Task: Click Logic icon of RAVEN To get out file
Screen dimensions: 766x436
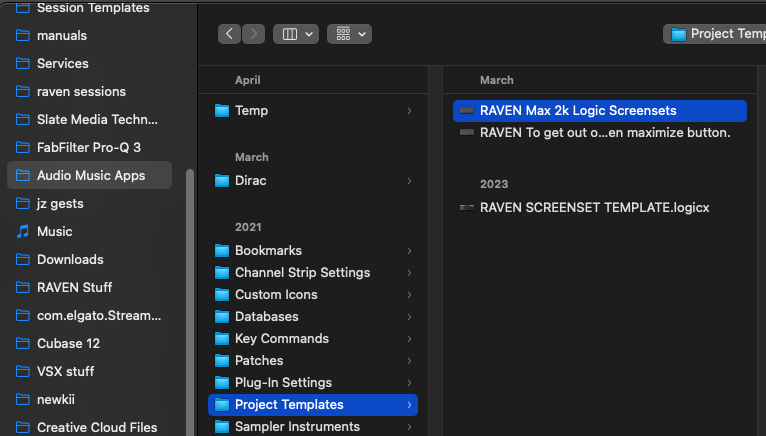Action: point(467,132)
